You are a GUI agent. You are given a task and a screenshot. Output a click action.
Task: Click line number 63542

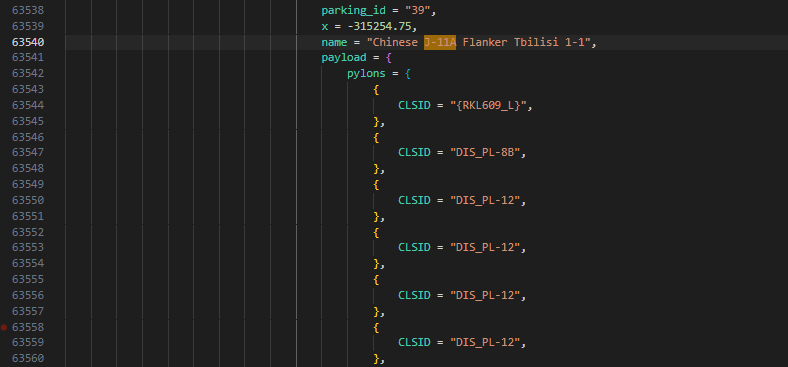pyautogui.click(x=28, y=73)
